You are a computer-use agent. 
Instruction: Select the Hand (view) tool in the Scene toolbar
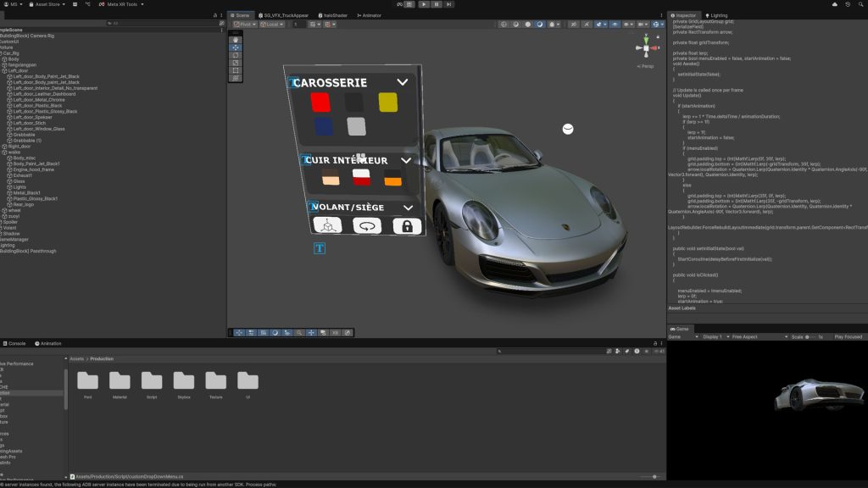pos(236,40)
